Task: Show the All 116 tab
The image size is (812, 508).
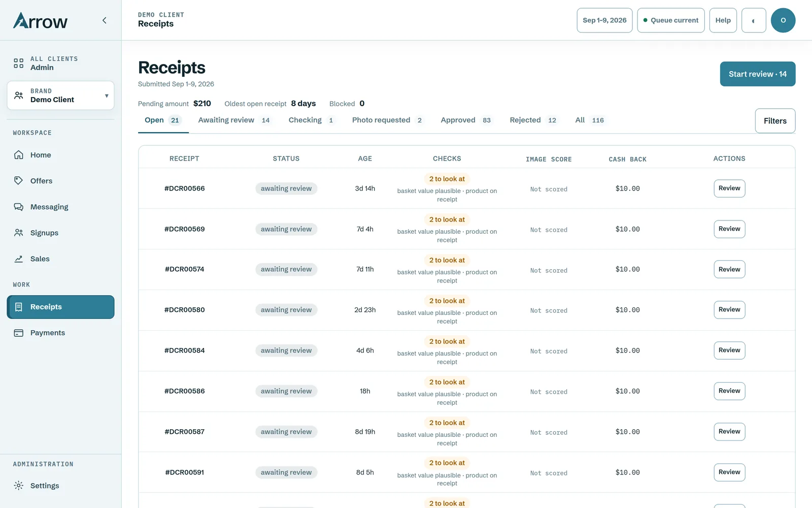Action: coord(590,120)
